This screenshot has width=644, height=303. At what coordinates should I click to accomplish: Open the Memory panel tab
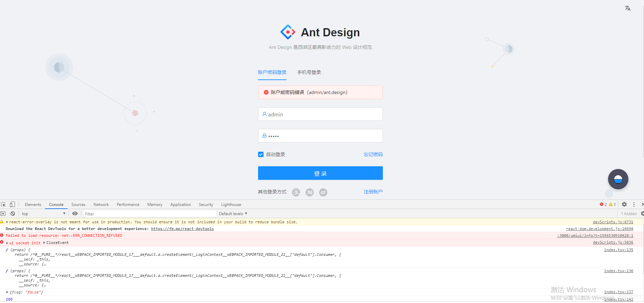click(155, 204)
